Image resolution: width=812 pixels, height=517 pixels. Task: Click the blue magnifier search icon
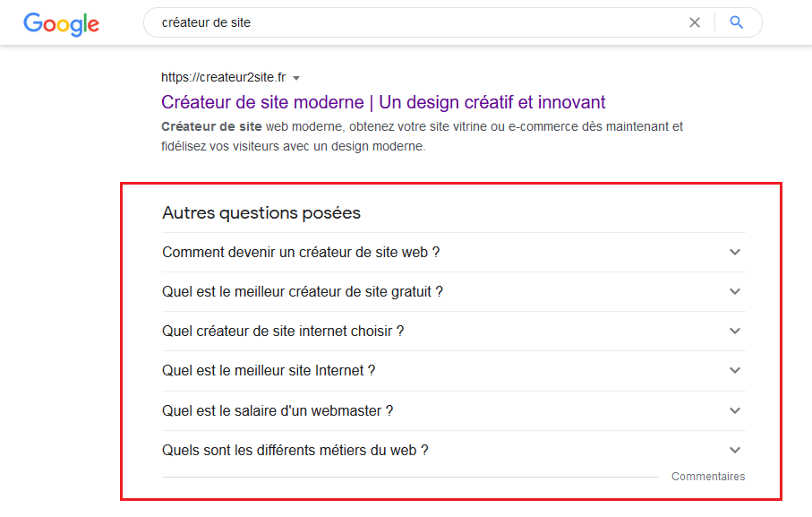click(737, 22)
